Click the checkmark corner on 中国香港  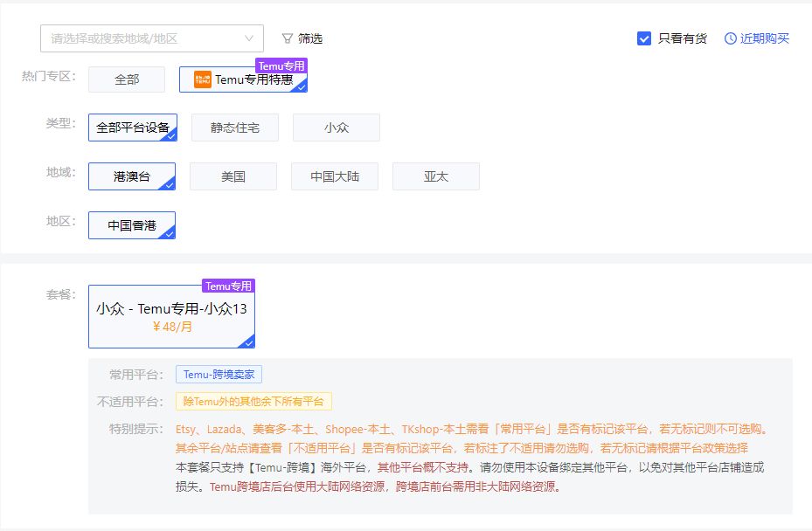(169, 232)
